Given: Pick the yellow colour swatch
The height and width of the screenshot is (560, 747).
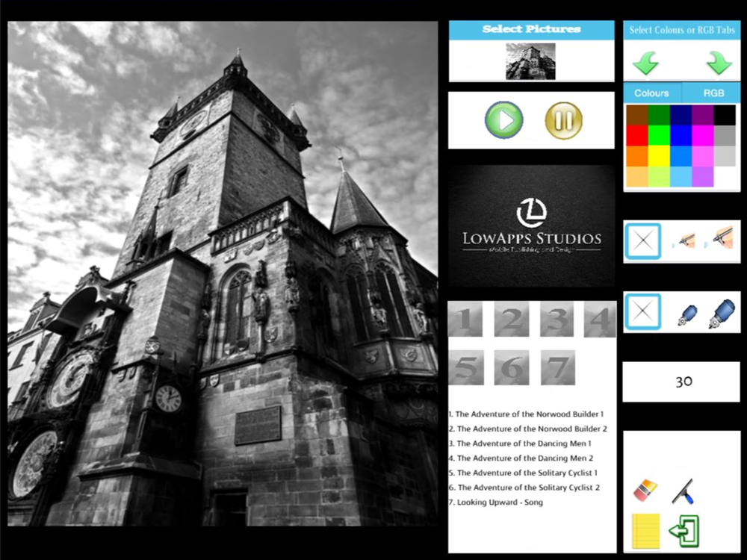Looking at the screenshot, I should (x=659, y=156).
